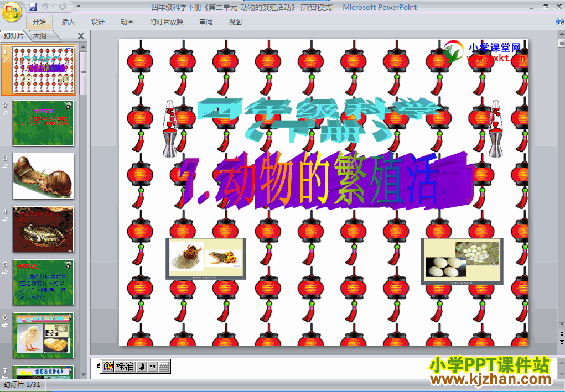Viewport: 565px width, 392px height.
Task: Select slide 5 找答案 thumbnail
Action: pos(43,282)
